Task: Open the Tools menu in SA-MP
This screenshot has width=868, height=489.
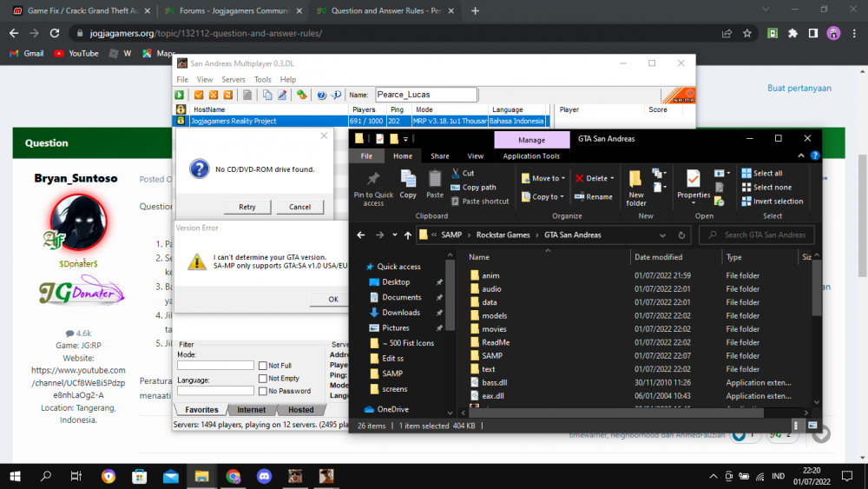Action: (262, 79)
